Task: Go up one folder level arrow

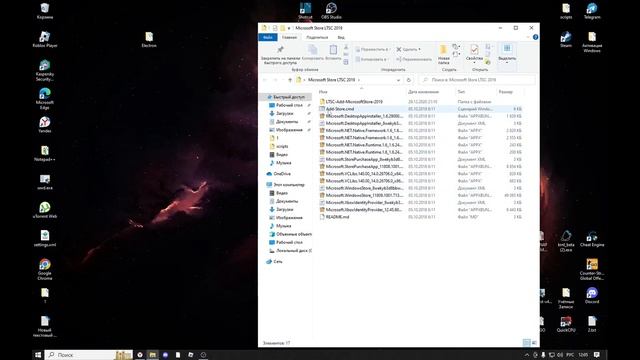Action: (x=290, y=80)
